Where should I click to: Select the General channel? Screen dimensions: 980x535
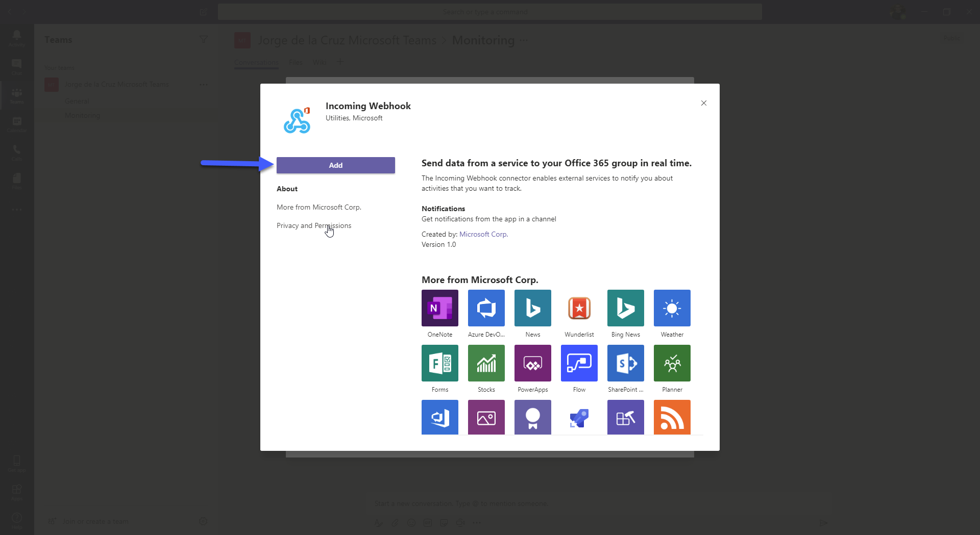pos(77,101)
